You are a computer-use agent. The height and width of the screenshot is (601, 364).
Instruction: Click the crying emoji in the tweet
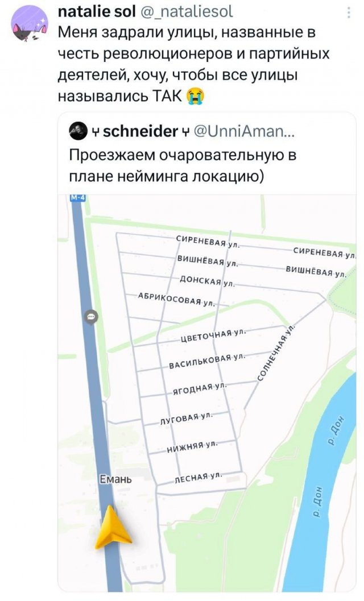coord(196,97)
